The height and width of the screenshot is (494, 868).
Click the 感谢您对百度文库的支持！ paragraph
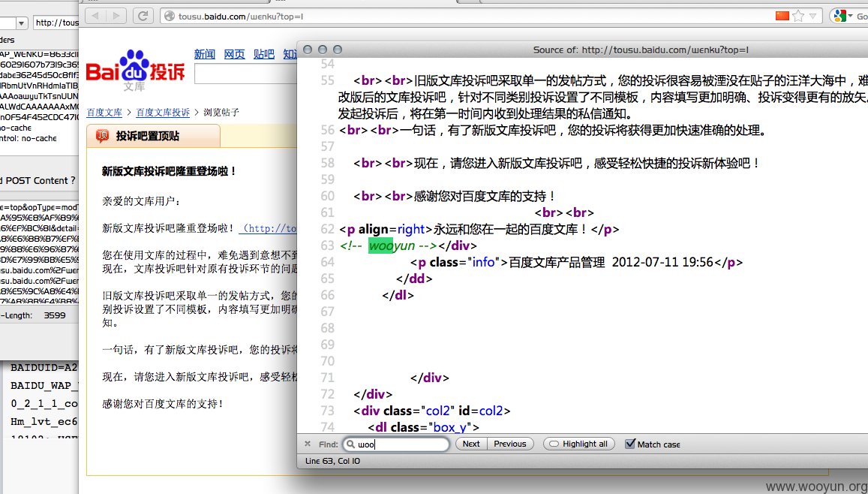163,404
